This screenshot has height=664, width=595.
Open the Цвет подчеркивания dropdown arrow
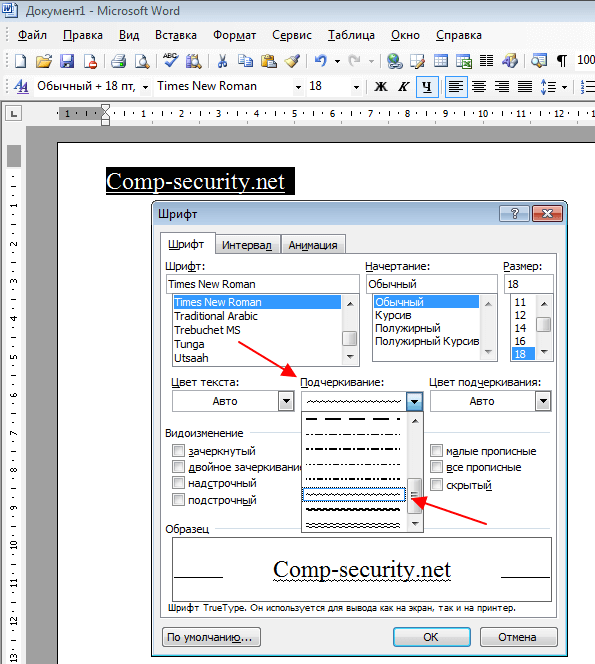pos(543,401)
